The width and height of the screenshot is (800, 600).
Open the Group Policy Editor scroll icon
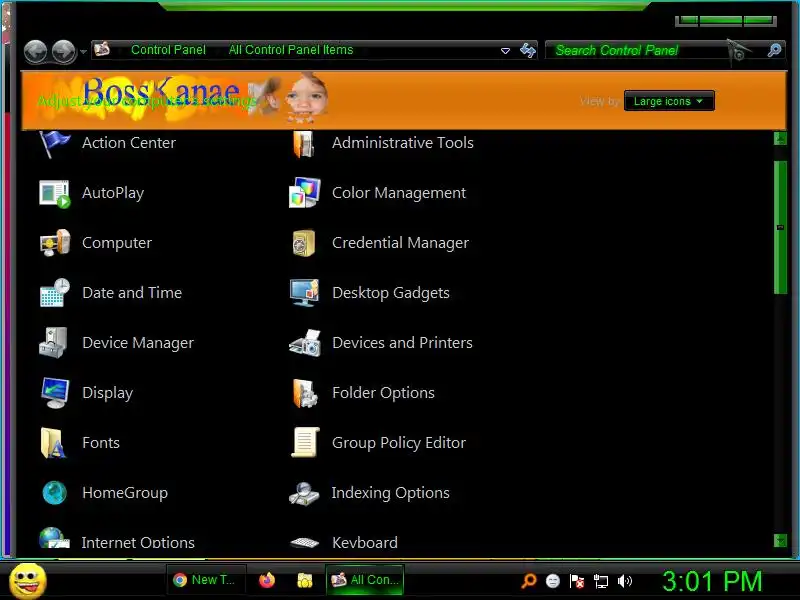305,442
